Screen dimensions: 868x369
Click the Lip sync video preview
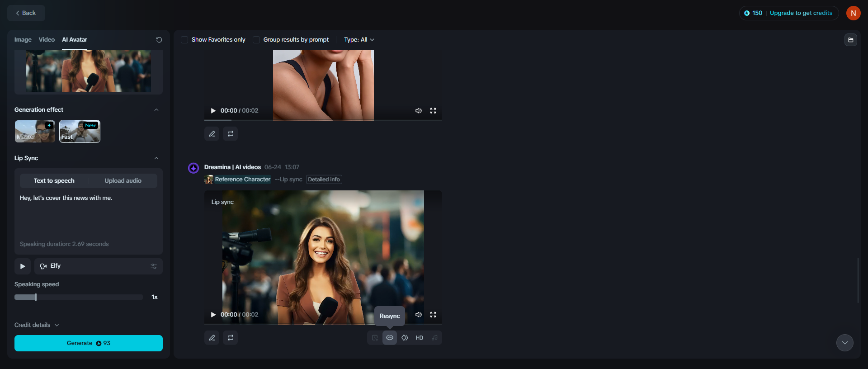pos(323,257)
